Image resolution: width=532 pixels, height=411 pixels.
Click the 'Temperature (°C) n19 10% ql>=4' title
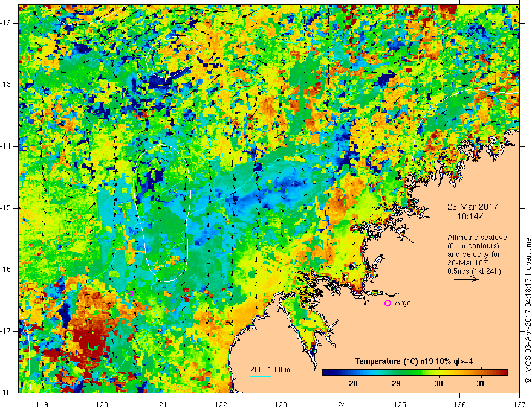(x=414, y=361)
